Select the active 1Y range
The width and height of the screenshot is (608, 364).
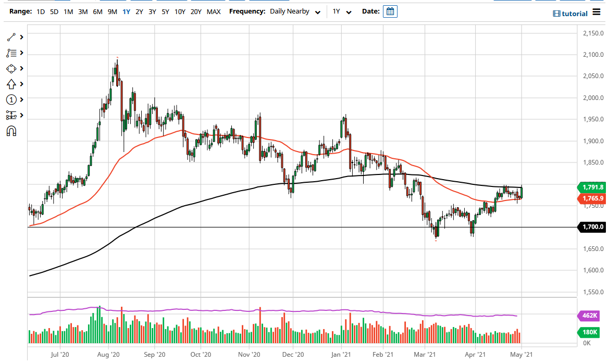tap(127, 11)
